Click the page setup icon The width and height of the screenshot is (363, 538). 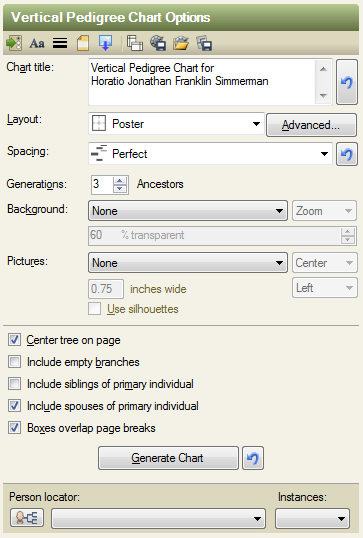tap(83, 44)
